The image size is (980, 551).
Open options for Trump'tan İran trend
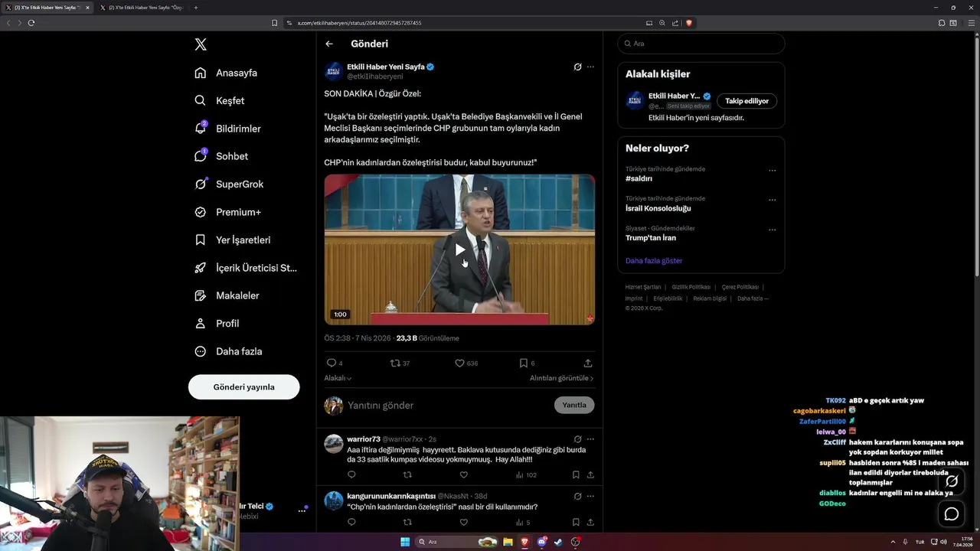[x=772, y=230]
